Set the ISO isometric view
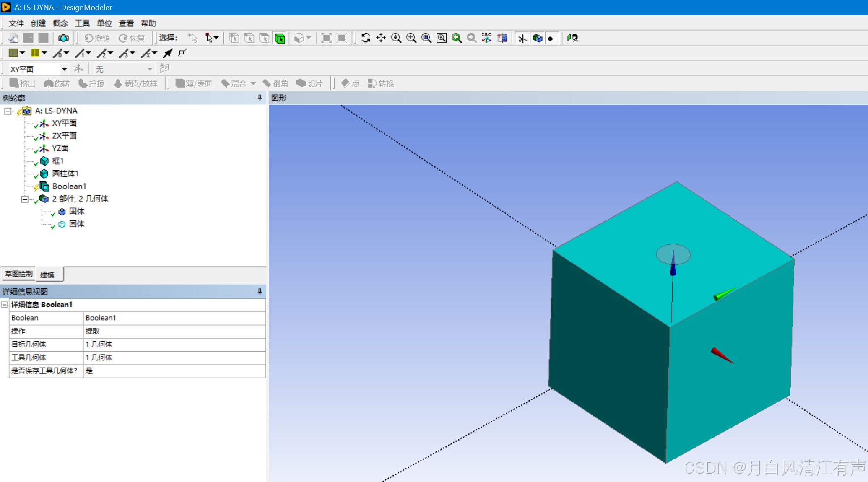The width and height of the screenshot is (868, 482). [486, 38]
